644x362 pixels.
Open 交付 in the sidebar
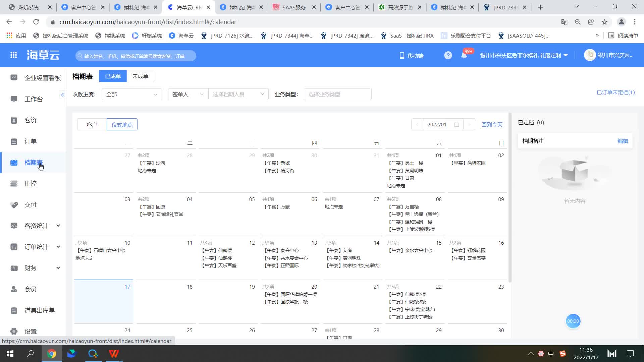[31, 205]
